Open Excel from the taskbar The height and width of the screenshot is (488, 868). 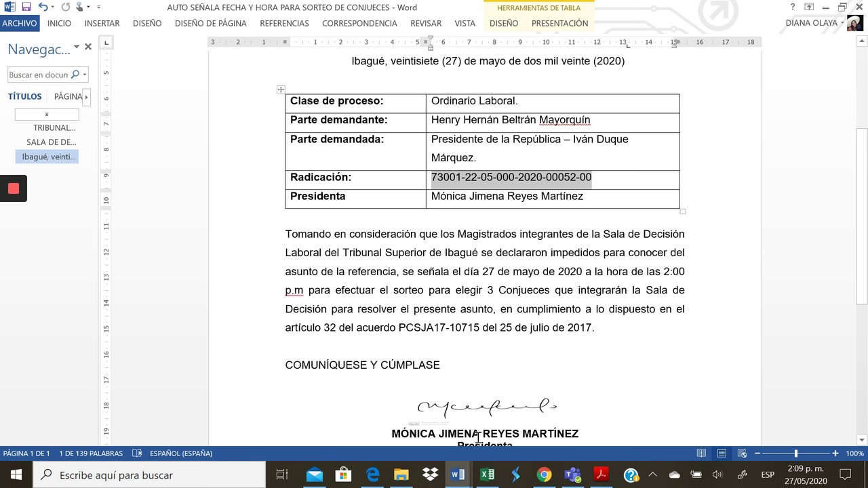click(487, 474)
